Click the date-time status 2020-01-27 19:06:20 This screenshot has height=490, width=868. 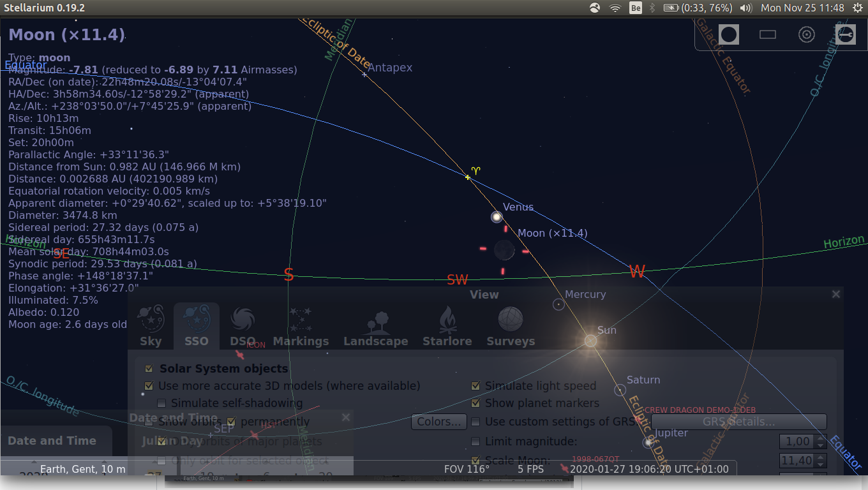[x=649, y=469]
